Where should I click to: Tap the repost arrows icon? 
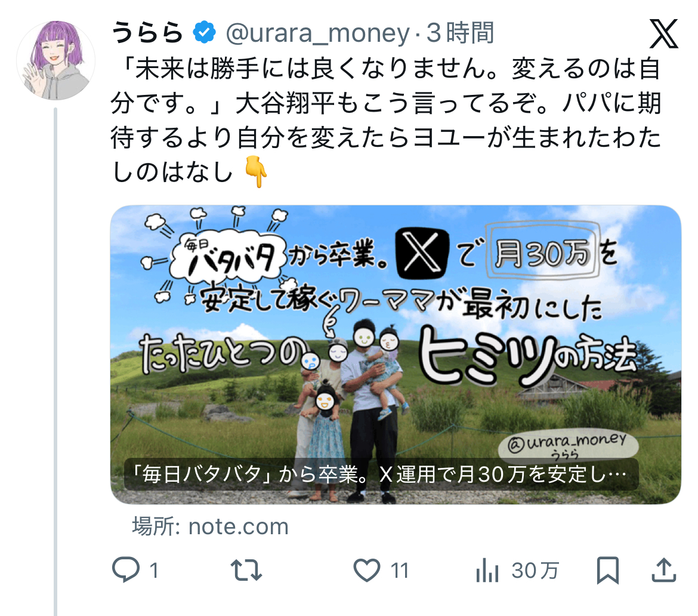coord(246,570)
